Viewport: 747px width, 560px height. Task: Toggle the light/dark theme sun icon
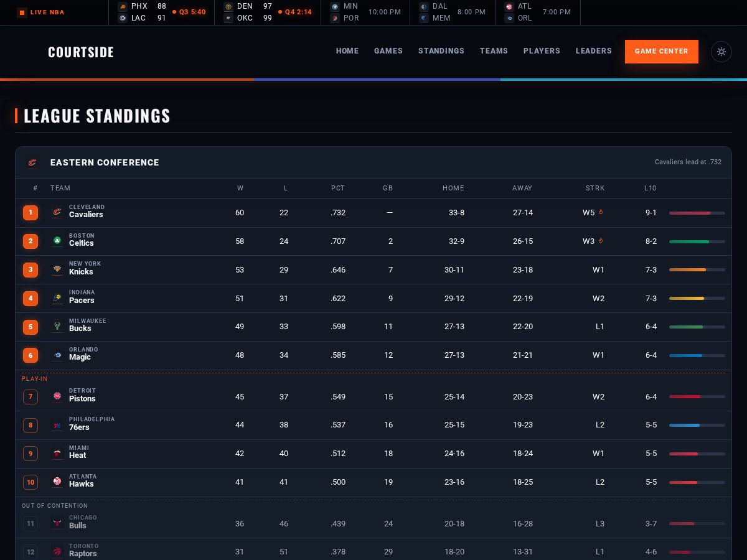pos(721,52)
